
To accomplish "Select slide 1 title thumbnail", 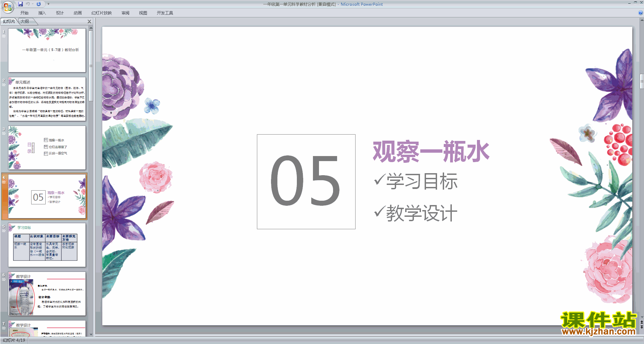I will point(47,50).
